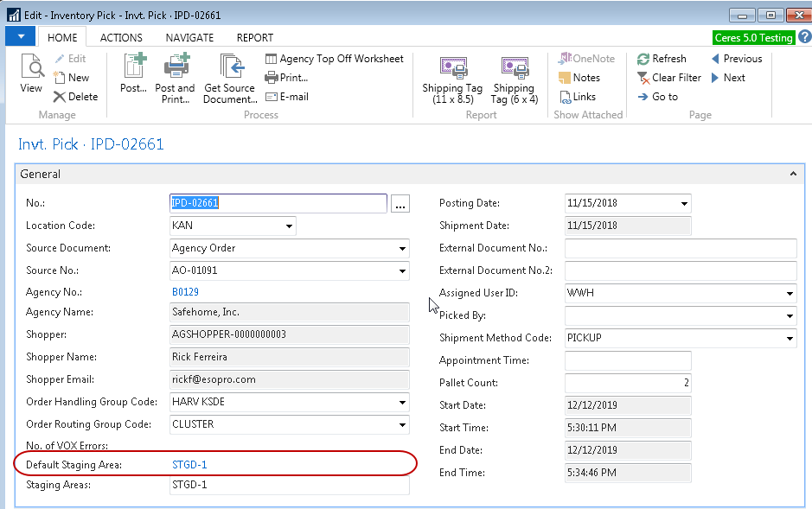Click the View icon in Manage group
Viewport: 812px width, 509px height.
pyautogui.click(x=31, y=73)
